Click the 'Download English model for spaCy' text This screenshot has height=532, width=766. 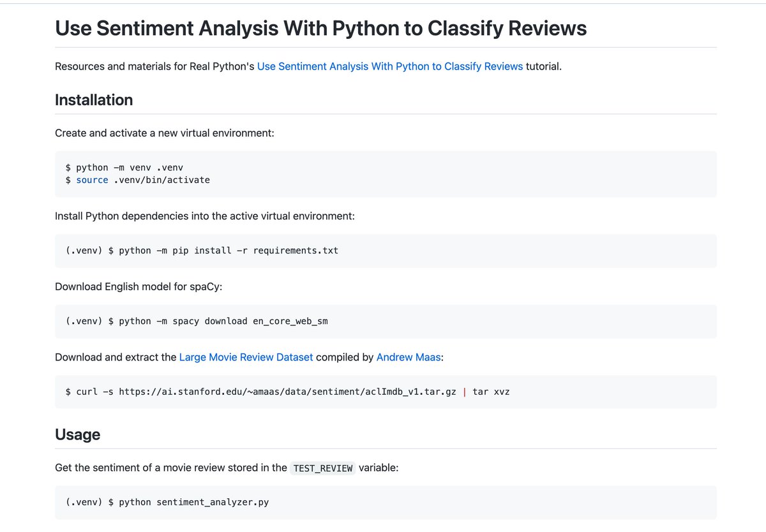139,286
